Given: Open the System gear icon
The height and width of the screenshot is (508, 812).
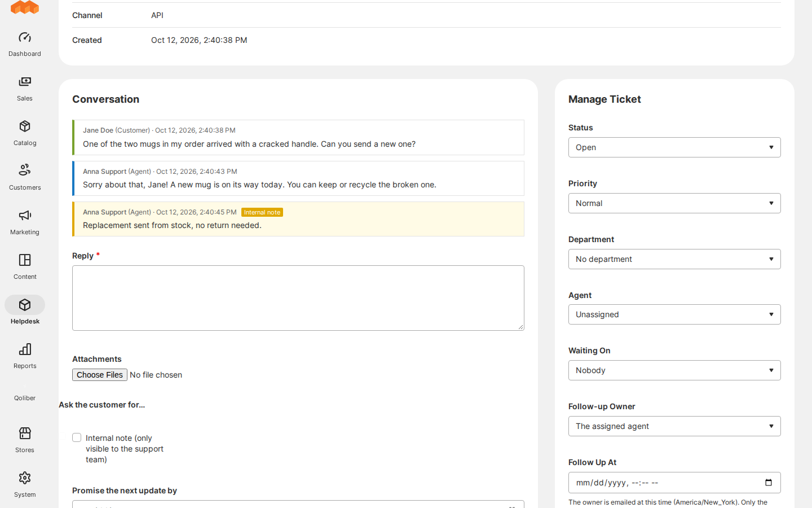Looking at the screenshot, I should click(x=25, y=478).
